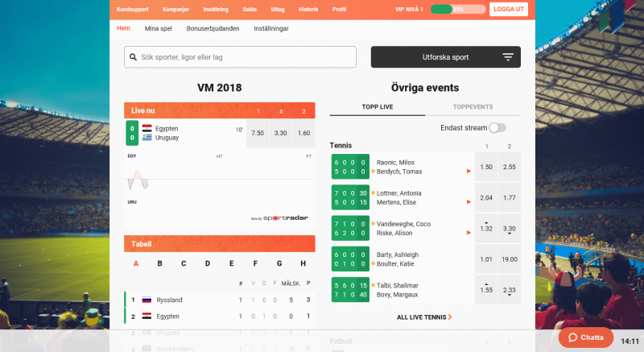Image resolution: width=644 pixels, height=352 pixels.
Task: Focus the Sök sporter search field
Action: 240,57
